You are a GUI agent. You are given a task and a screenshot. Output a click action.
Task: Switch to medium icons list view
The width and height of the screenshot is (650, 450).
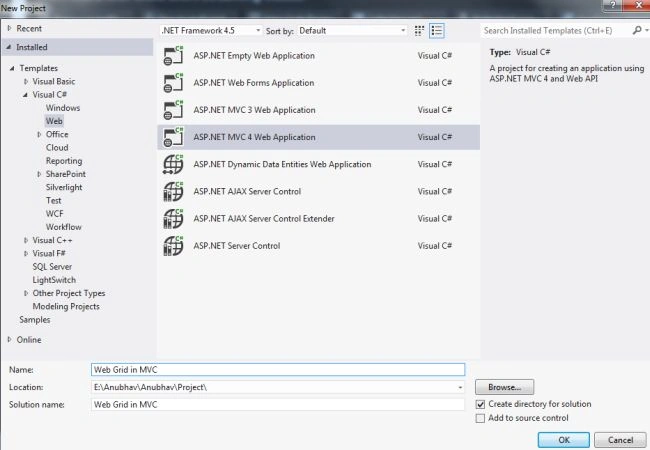pyautogui.click(x=437, y=31)
